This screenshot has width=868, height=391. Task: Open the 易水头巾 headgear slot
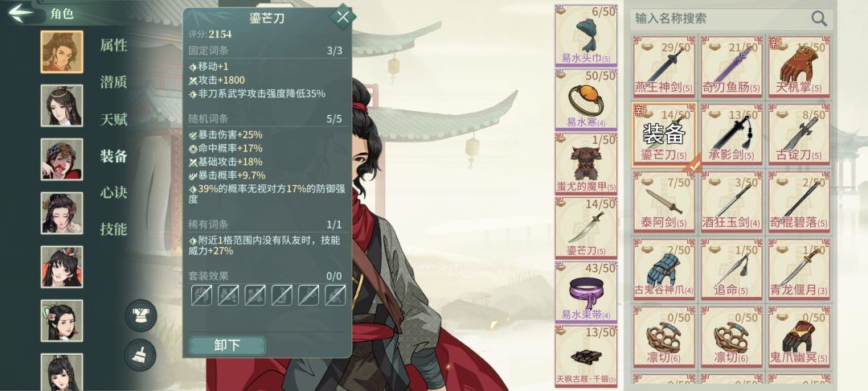coord(586,35)
